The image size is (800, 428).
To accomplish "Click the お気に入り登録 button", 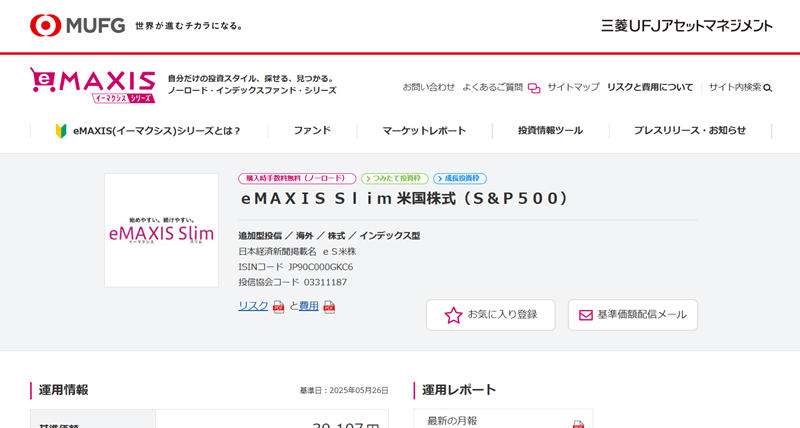I will 491,315.
